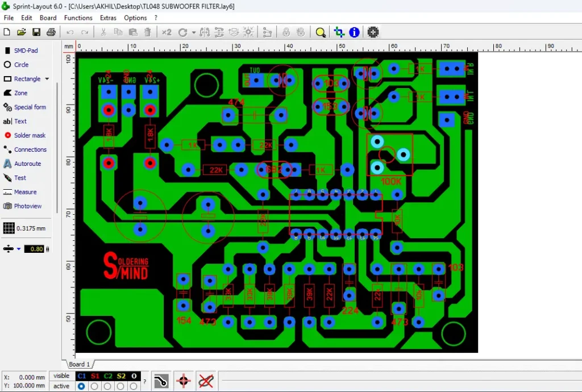Open the Rectangle tool dropdown arrow

(x=47, y=78)
